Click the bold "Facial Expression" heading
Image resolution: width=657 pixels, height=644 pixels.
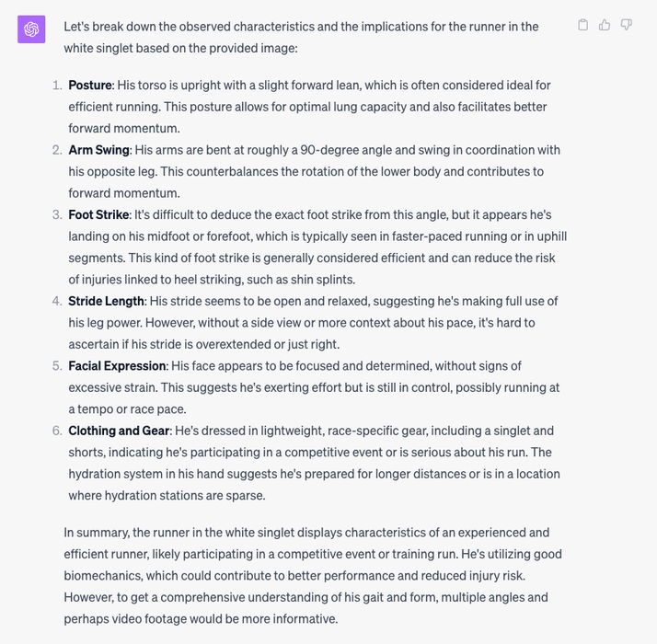pos(110,366)
